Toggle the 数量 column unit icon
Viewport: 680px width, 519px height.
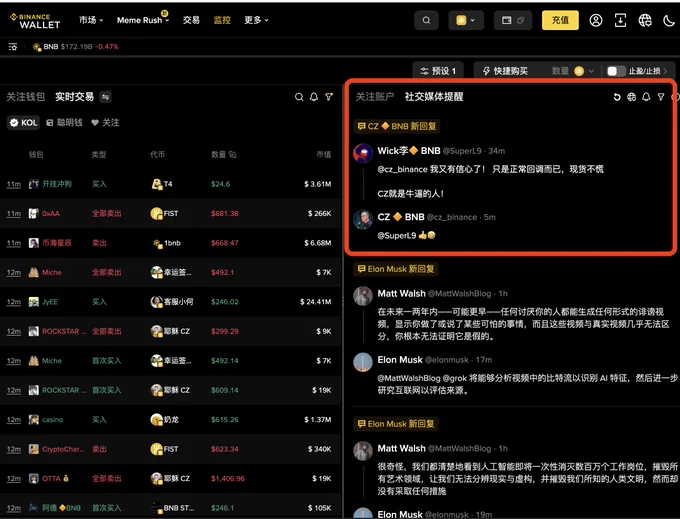(x=232, y=154)
